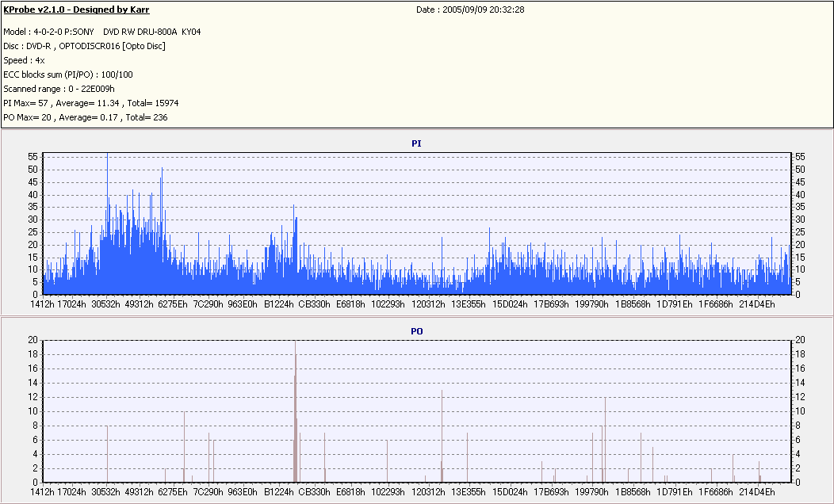Click the PO chart title
Viewport: 834px width, 504px height.
click(416, 331)
